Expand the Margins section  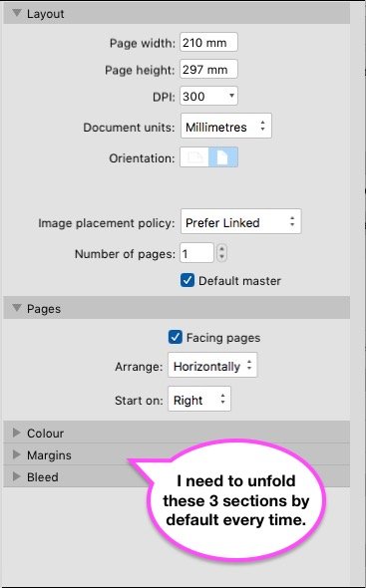17,454
